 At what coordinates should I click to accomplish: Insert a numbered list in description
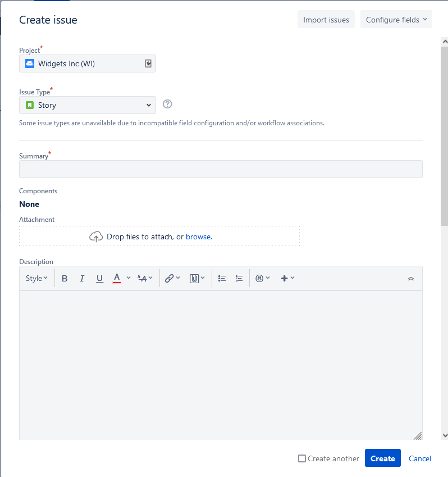pyautogui.click(x=239, y=278)
